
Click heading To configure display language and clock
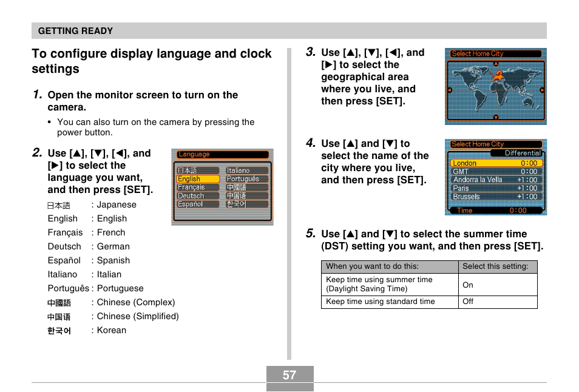point(151,61)
